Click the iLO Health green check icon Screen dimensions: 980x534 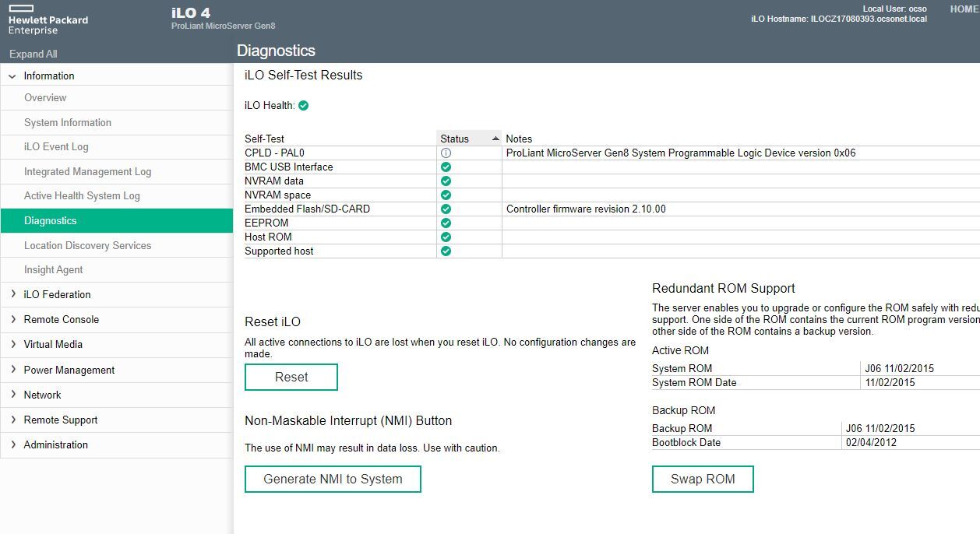click(304, 105)
